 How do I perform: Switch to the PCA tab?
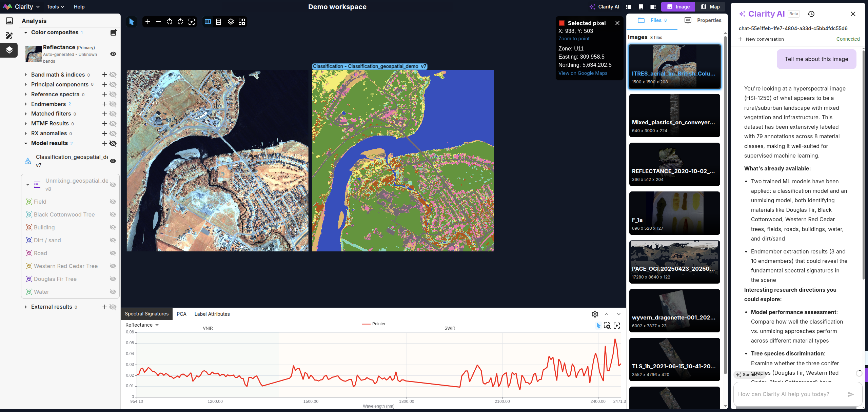(181, 314)
